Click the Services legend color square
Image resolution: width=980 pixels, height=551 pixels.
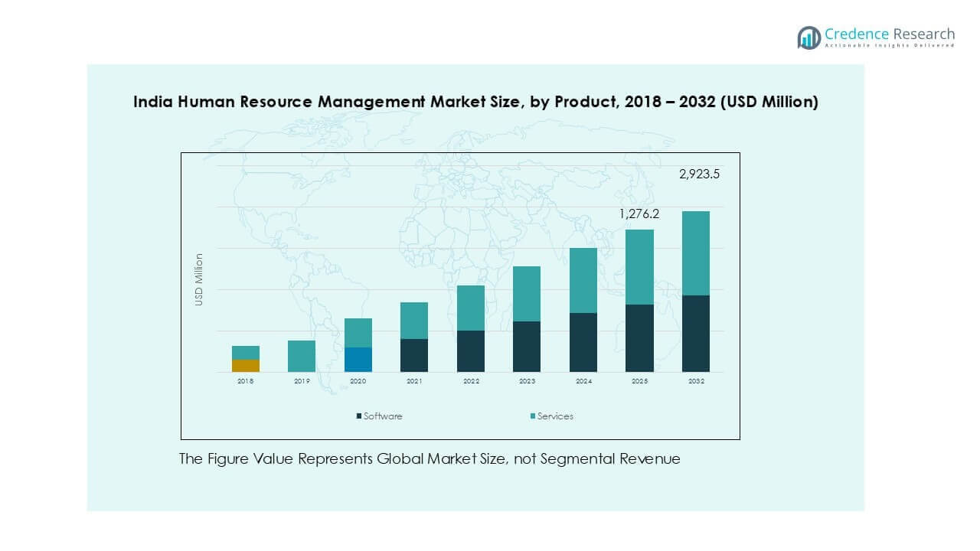[532, 416]
